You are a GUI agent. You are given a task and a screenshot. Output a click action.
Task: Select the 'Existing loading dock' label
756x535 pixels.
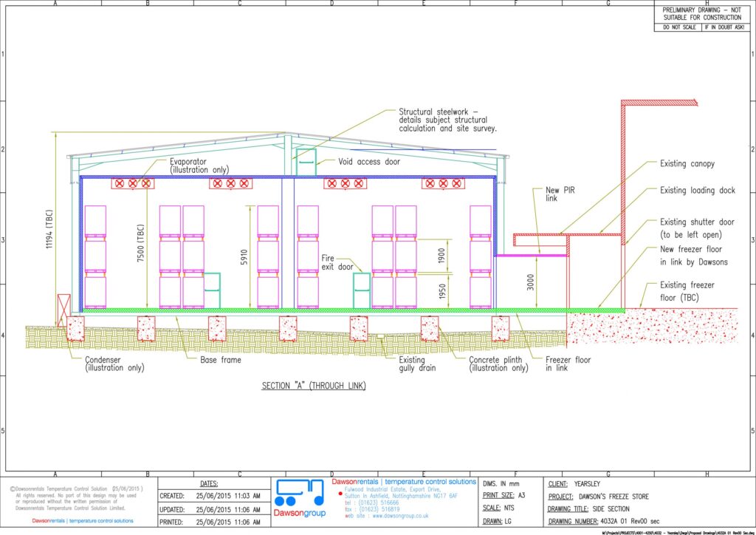[697, 191]
